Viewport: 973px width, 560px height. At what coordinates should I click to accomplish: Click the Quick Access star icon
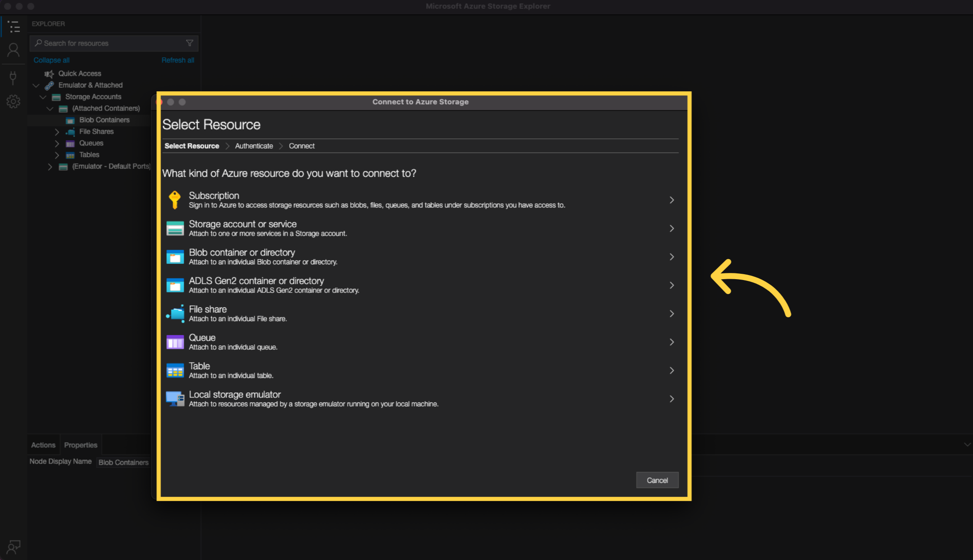pos(49,74)
